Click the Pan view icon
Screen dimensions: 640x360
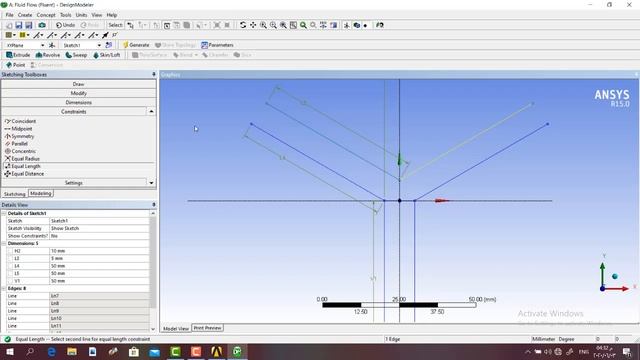[253, 25]
